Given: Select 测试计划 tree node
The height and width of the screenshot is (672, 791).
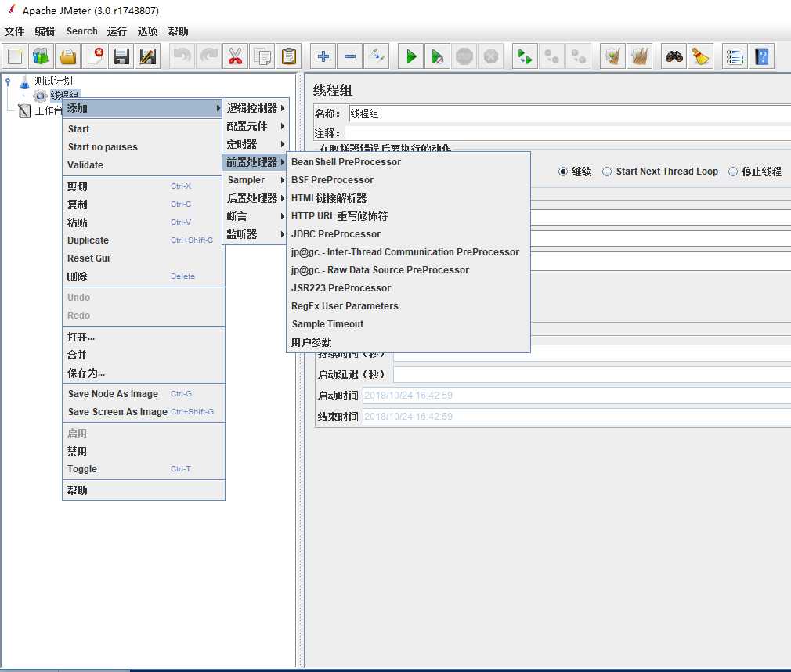Looking at the screenshot, I should 53,81.
